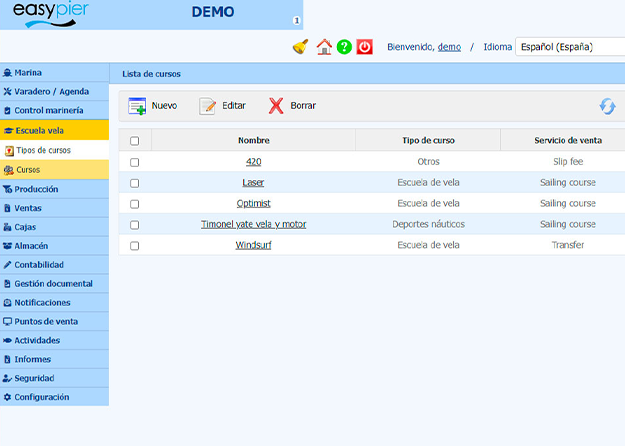Click the Deportes náuticos cell

pyautogui.click(x=428, y=224)
